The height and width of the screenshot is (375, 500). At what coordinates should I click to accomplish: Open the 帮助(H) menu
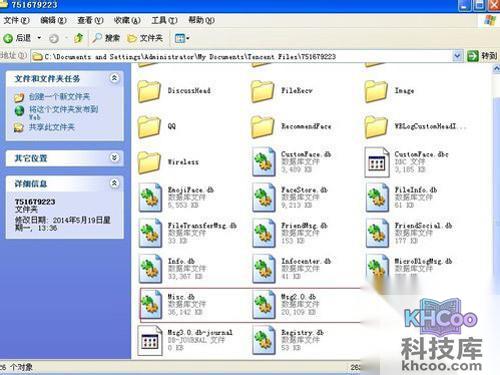click(201, 21)
